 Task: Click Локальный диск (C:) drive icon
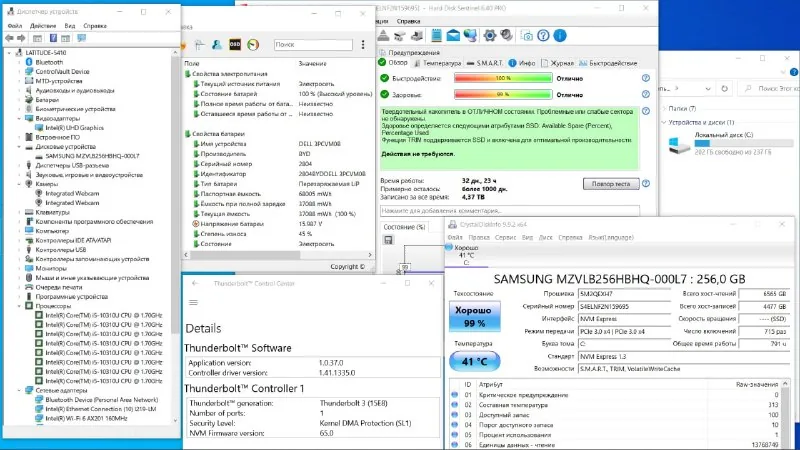point(679,145)
